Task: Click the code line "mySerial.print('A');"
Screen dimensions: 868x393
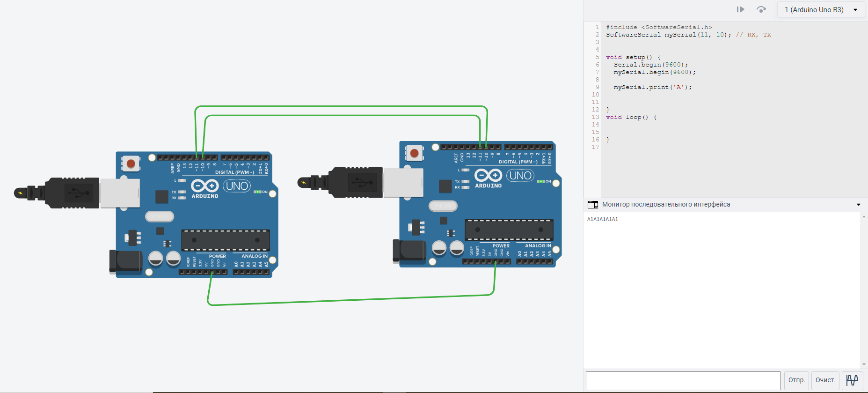Action: (x=653, y=87)
